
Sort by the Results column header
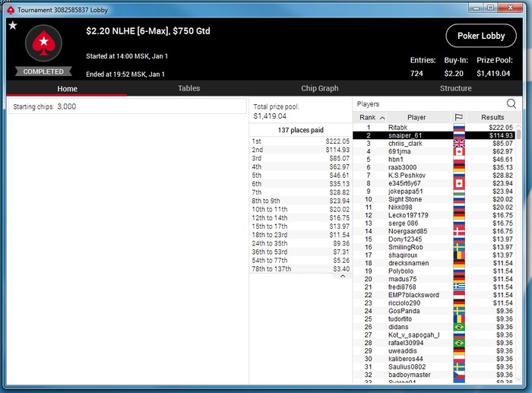tap(492, 117)
